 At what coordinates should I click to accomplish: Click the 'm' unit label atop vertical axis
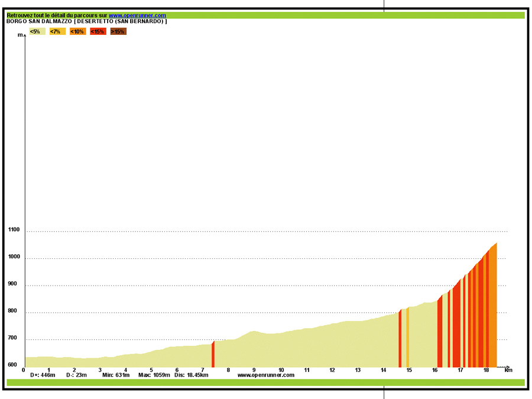tap(20, 35)
